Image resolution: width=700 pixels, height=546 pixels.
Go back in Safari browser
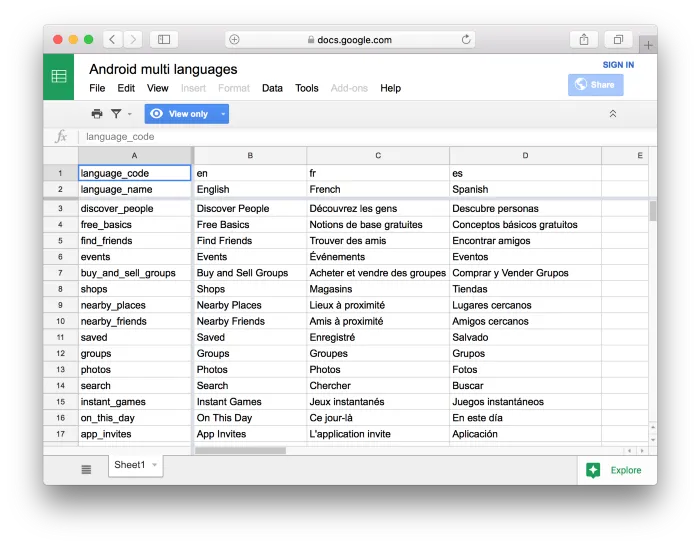point(113,39)
